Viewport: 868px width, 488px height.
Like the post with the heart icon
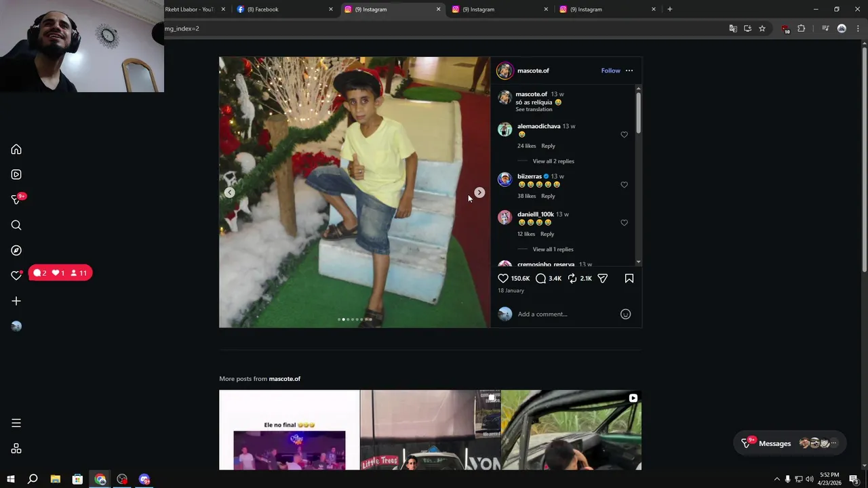pyautogui.click(x=503, y=279)
